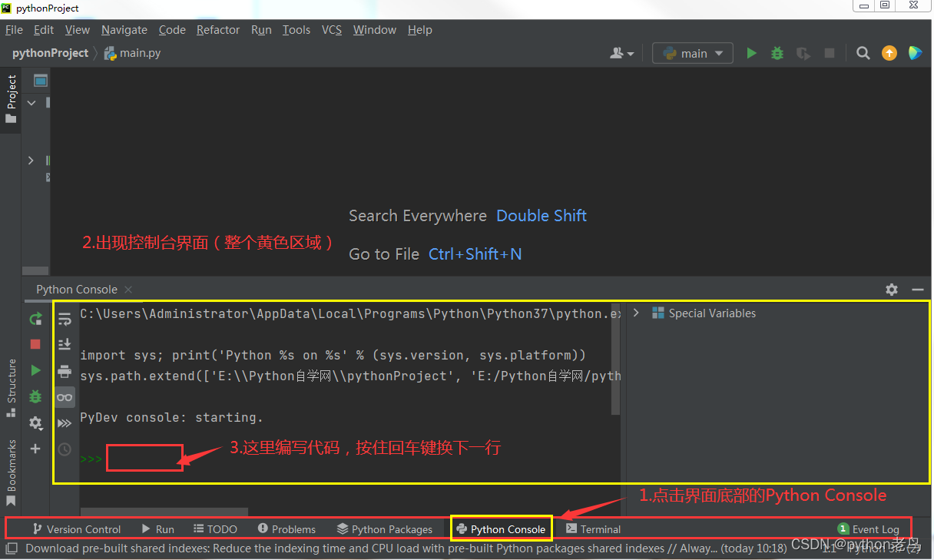The height and width of the screenshot is (560, 934).
Task: Rerun the Python console
Action: tap(35, 319)
